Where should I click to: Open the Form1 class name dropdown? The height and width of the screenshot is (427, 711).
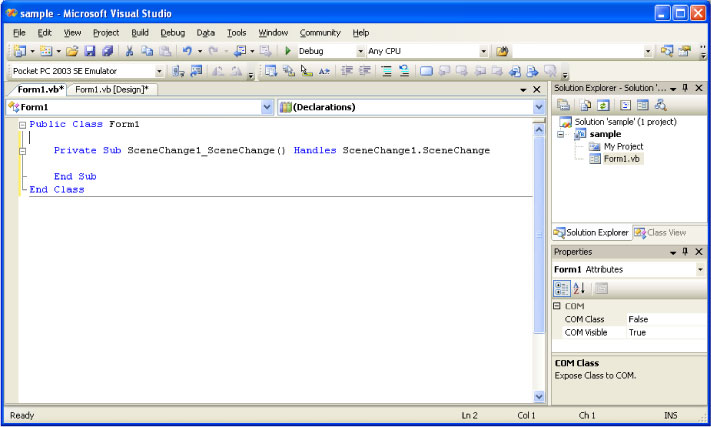click(267, 107)
